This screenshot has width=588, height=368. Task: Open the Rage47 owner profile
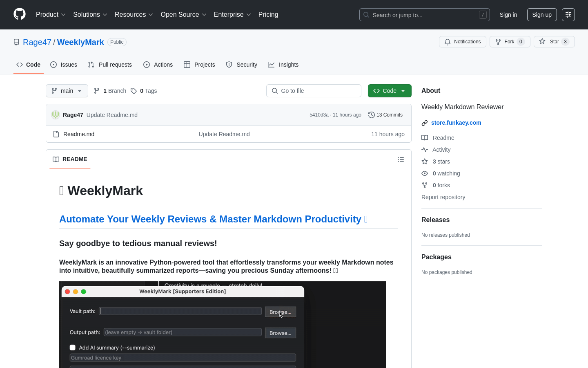click(x=37, y=42)
